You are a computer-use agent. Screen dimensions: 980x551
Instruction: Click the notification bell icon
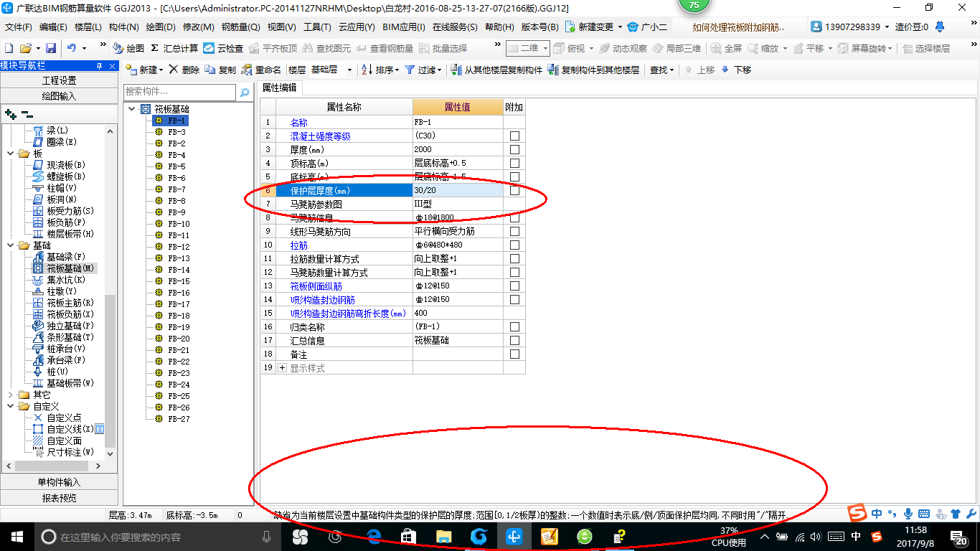[939, 27]
